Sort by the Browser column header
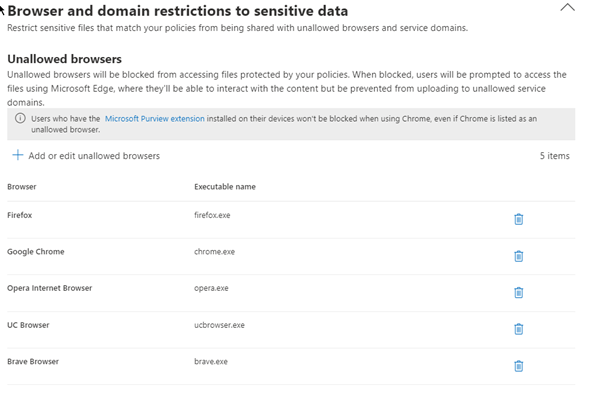The width and height of the screenshot is (602, 400). pyautogui.click(x=21, y=187)
